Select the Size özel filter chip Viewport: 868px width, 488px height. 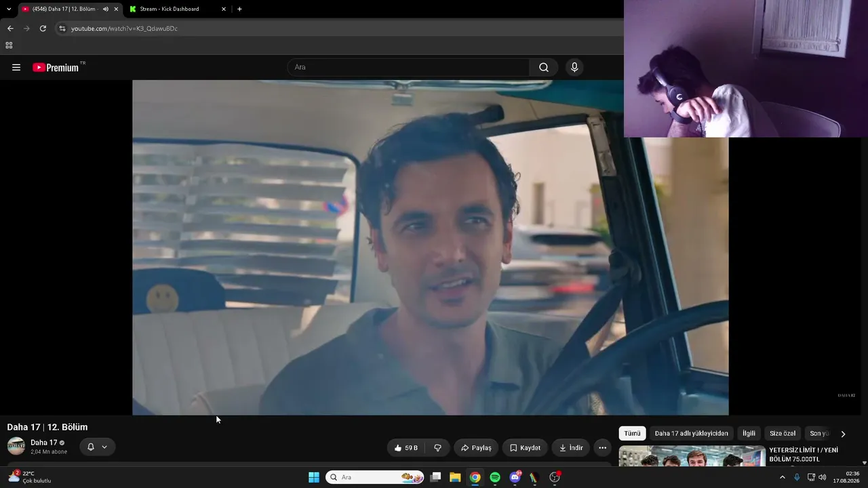point(783,434)
